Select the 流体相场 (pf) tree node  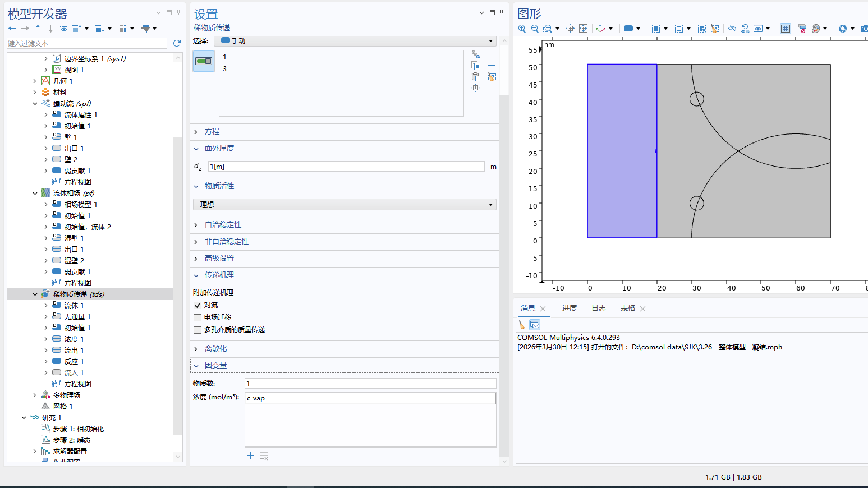point(74,193)
